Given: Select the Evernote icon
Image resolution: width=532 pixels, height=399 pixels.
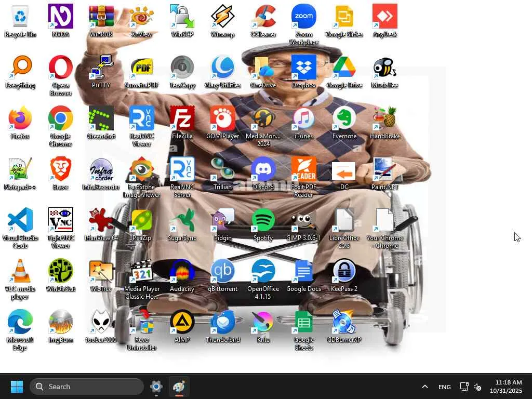Looking at the screenshot, I should coord(344,123).
